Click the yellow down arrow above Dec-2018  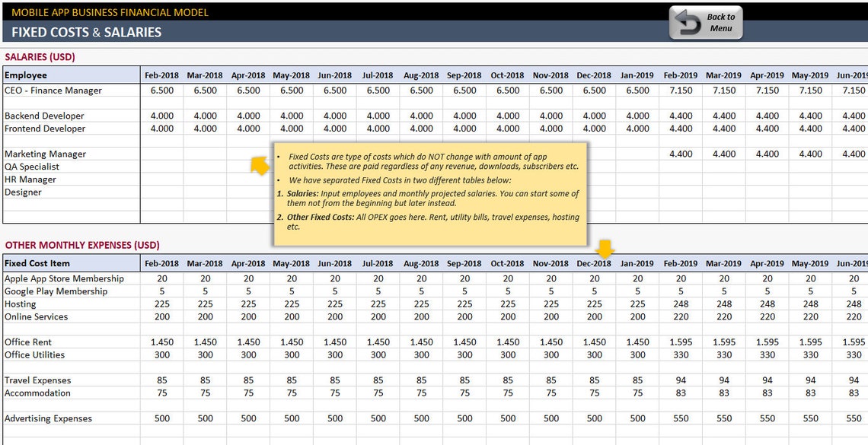605,247
